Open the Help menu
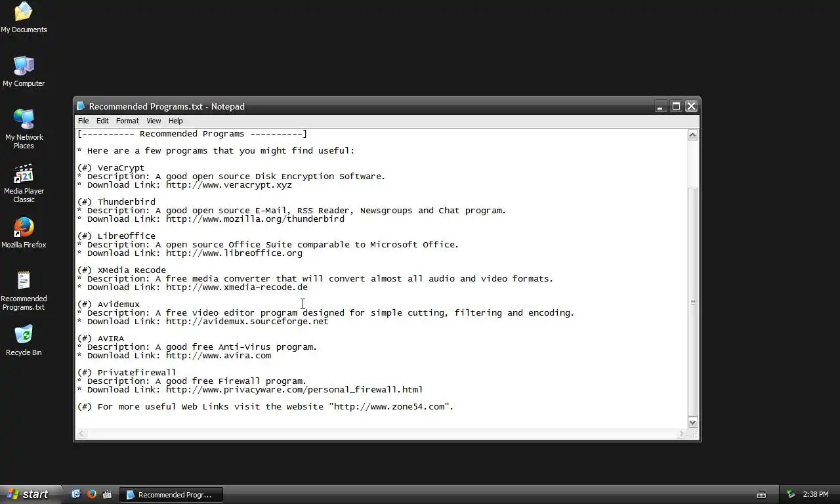 tap(175, 121)
